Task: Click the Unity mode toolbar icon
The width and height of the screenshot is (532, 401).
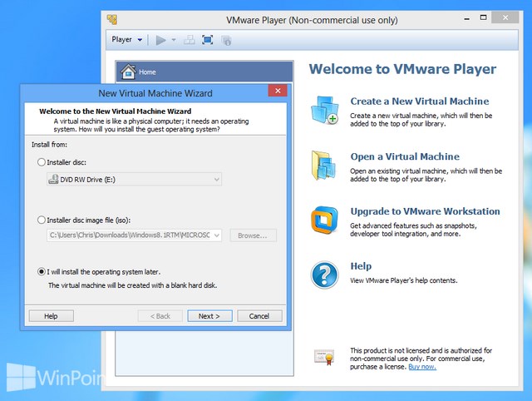Action: [x=226, y=41]
